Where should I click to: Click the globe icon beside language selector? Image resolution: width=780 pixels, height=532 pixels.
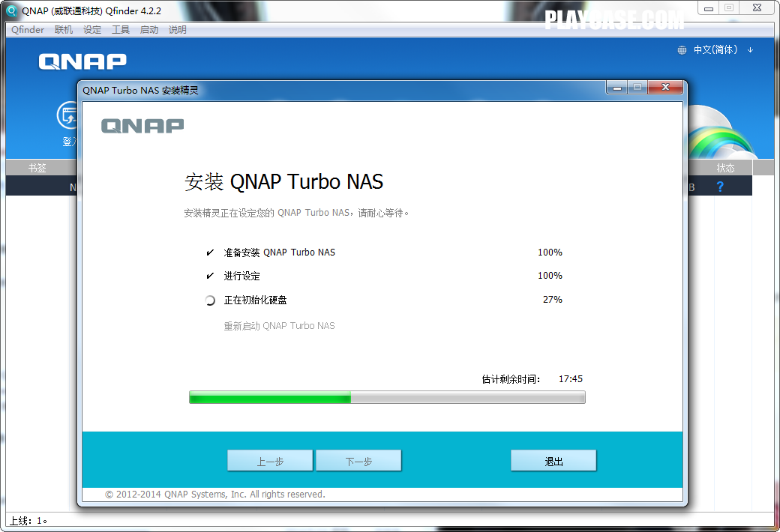pos(682,50)
